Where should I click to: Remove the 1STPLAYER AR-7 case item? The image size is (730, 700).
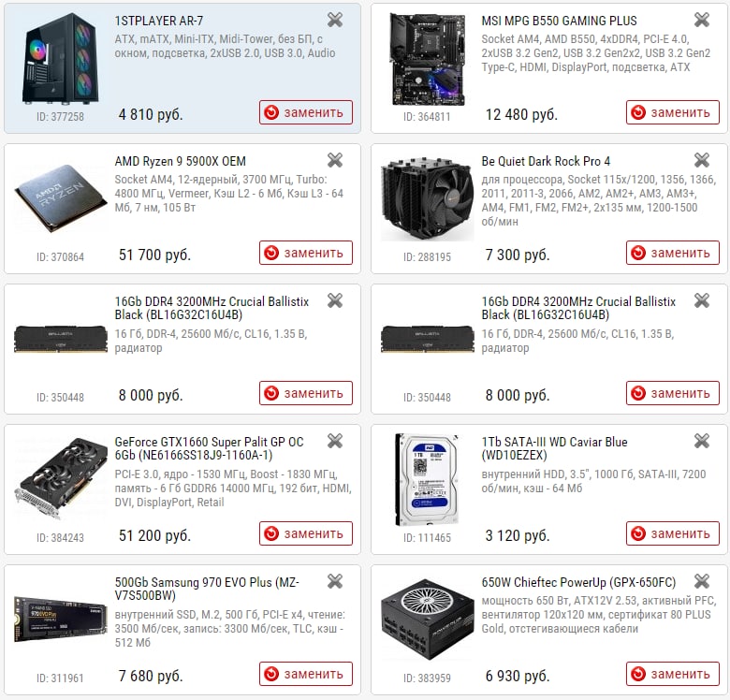[x=335, y=20]
